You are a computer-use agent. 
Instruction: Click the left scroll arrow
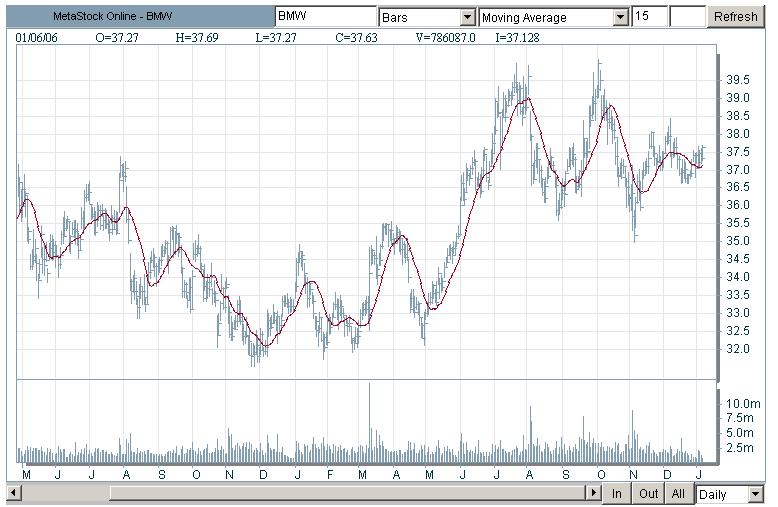coord(13,493)
